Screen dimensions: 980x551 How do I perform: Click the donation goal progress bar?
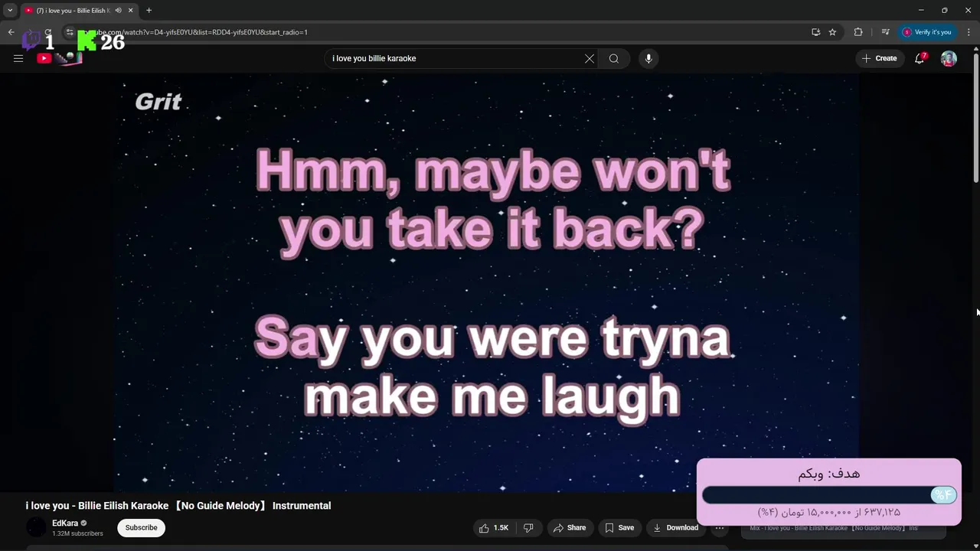tap(829, 495)
